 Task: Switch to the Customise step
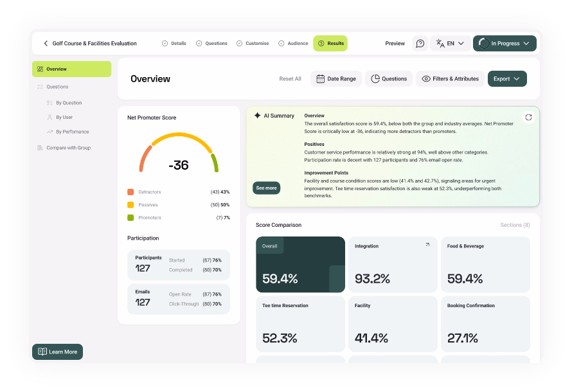pos(253,44)
